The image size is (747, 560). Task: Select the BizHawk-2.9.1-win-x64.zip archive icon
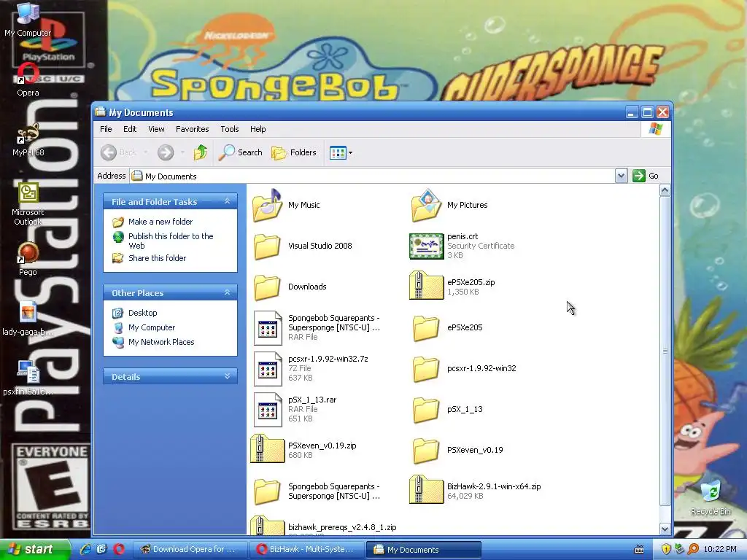point(426,489)
